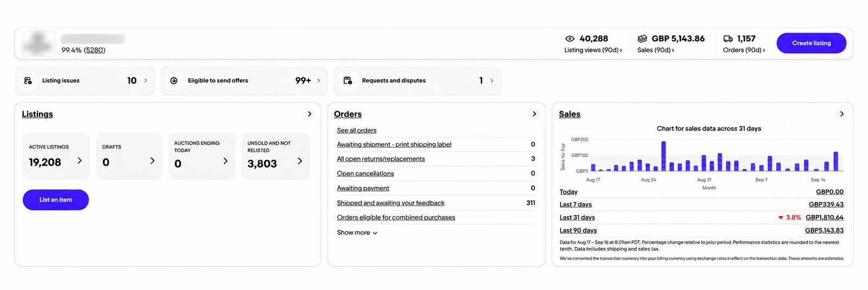Screen dimensions: 868x290
Task: Click the Requests and disputes icon
Action: pos(348,80)
